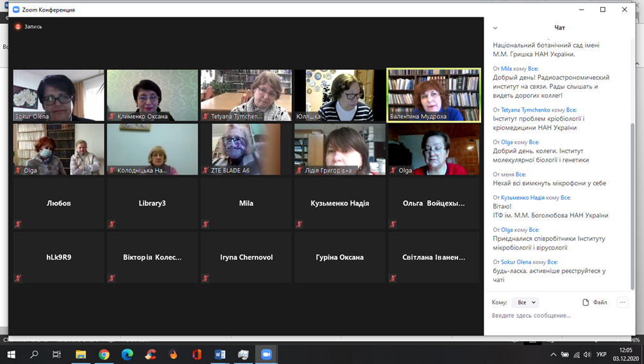Click the red recording indicator icon
Image resolution: width=644 pixels, height=364 pixels.
point(18,27)
